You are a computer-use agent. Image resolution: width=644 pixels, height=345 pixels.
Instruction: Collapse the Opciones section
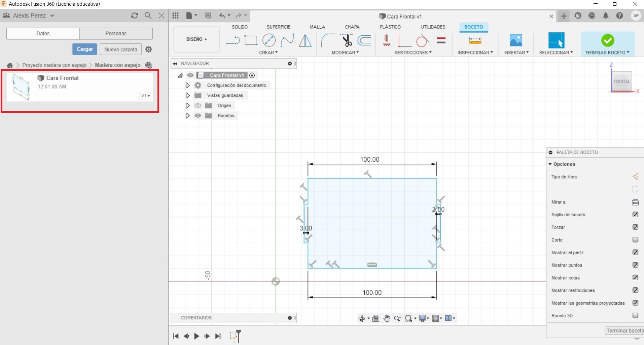tap(550, 164)
